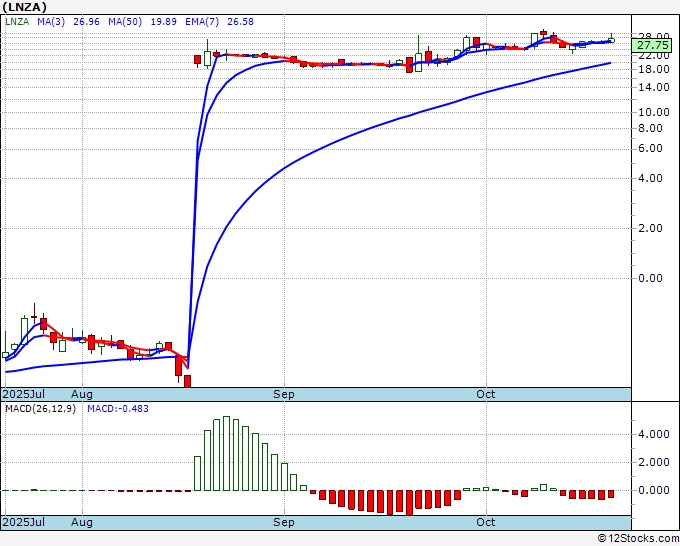Click the MACD:-0.483 value
The image size is (680, 546).
pos(118,409)
